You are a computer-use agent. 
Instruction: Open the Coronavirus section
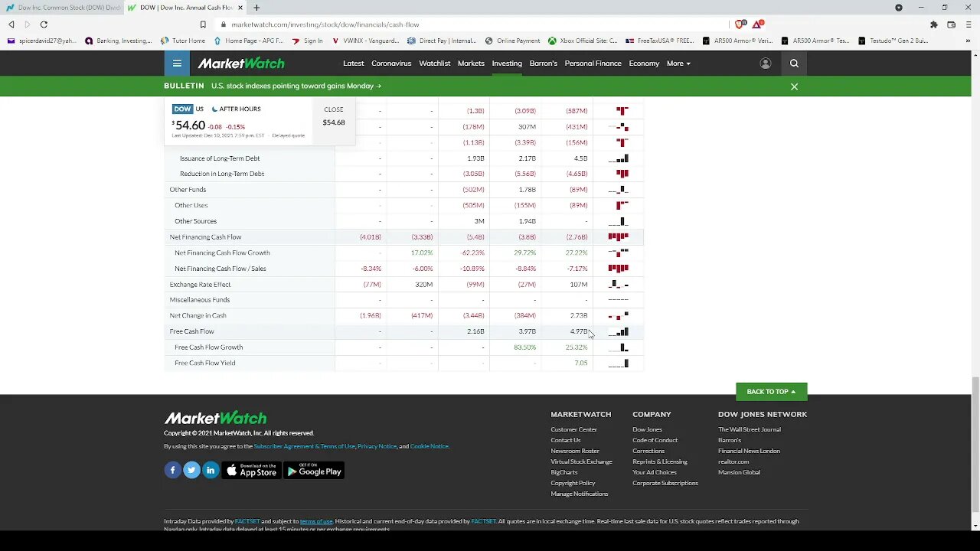(391, 64)
